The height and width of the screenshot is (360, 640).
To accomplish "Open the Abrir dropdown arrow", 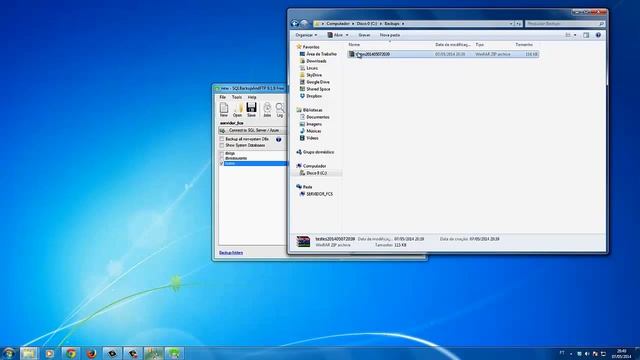I will pos(347,35).
